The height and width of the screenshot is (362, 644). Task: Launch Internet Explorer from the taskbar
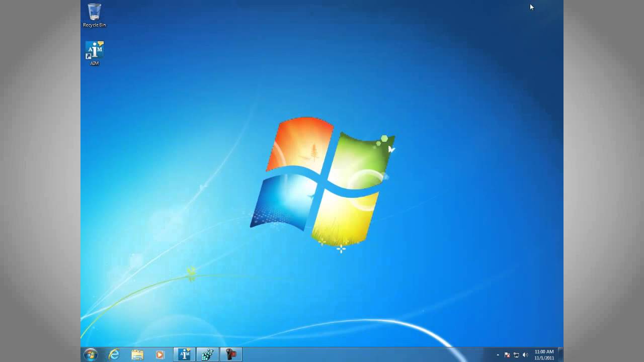click(x=114, y=354)
